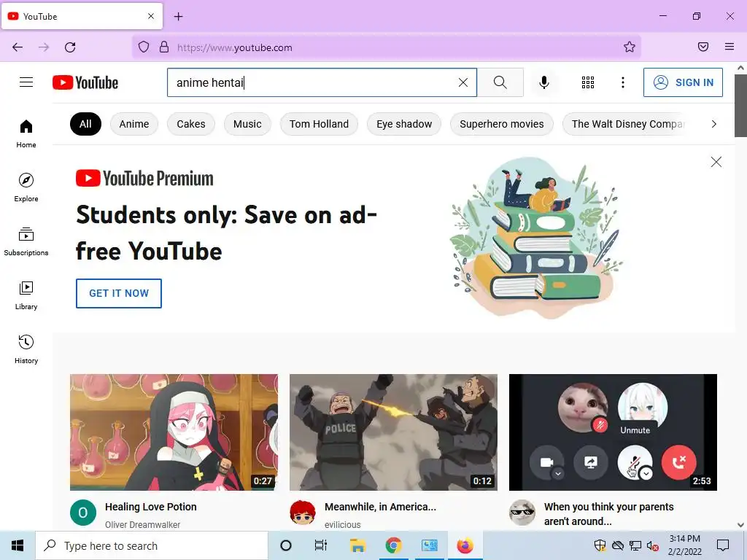This screenshot has height=560, width=747.
Task: Bookmark this page with star
Action: coord(630,47)
